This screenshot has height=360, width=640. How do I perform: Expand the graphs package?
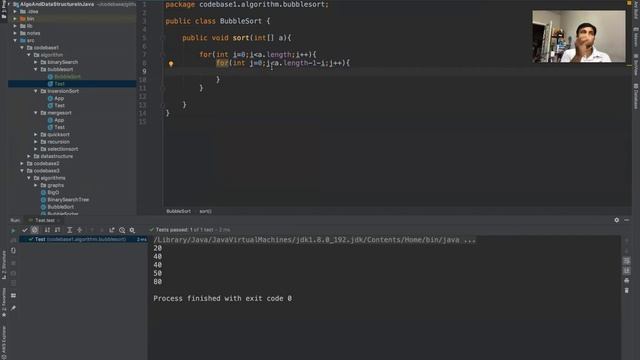point(36,185)
